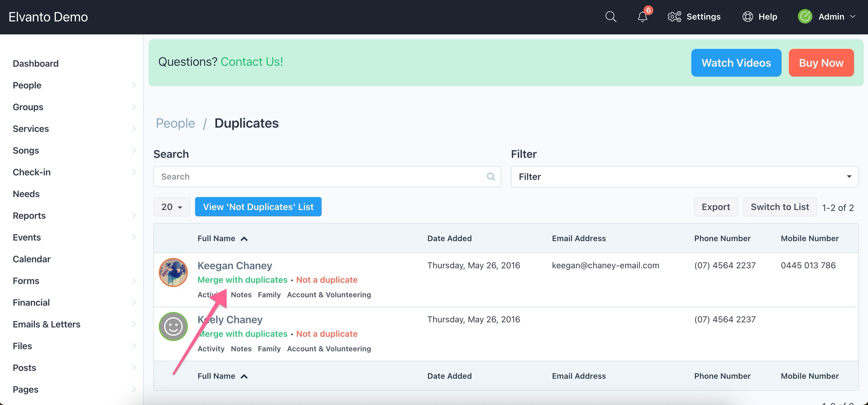The width and height of the screenshot is (868, 405).
Task: Open Calendar in the sidebar
Action: click(32, 259)
